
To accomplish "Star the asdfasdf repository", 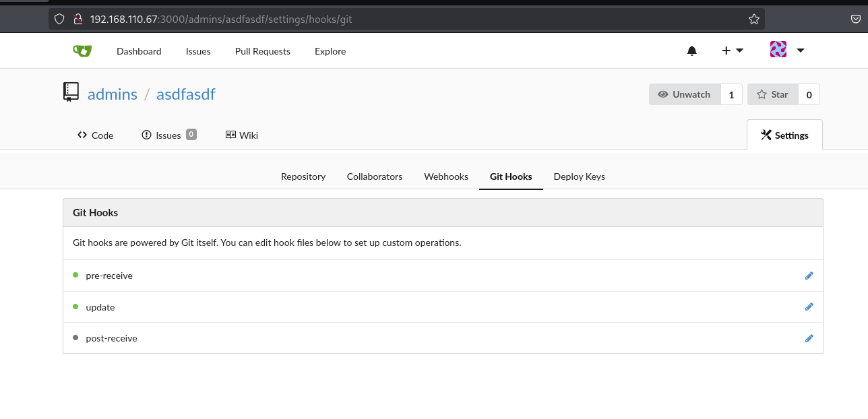I will (772, 94).
